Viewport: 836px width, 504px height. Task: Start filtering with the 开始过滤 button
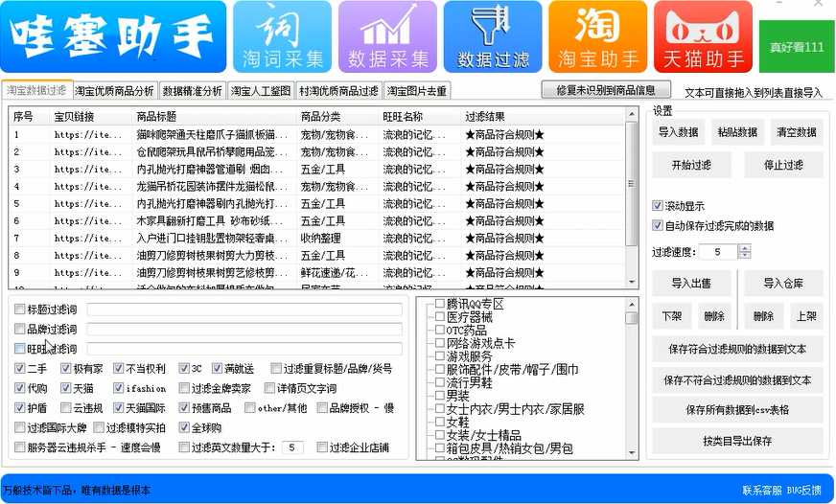point(691,165)
